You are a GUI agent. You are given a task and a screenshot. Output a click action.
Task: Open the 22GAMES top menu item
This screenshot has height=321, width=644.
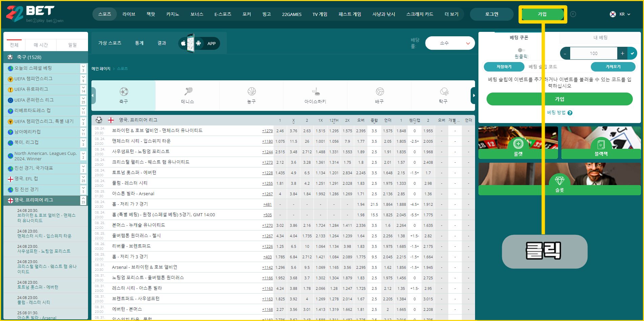[292, 14]
